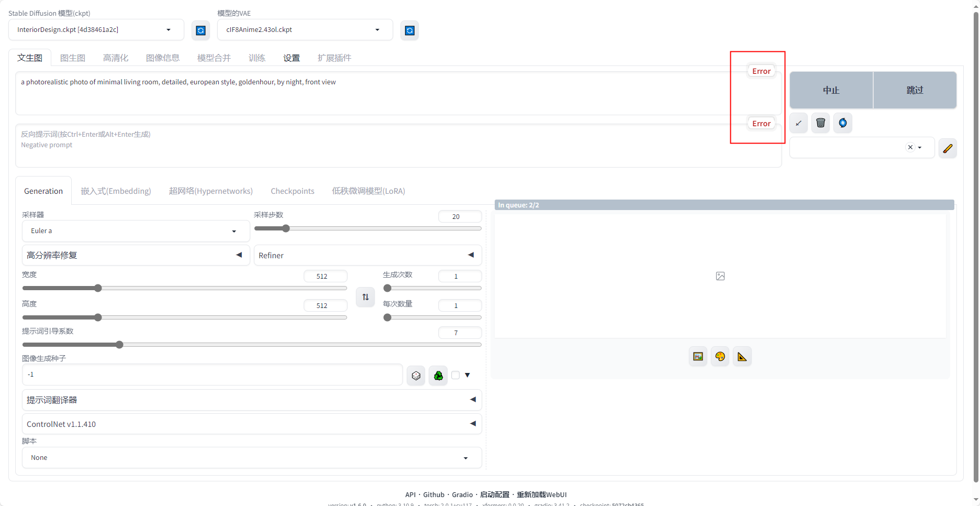Refresh the VAE model list

[409, 30]
